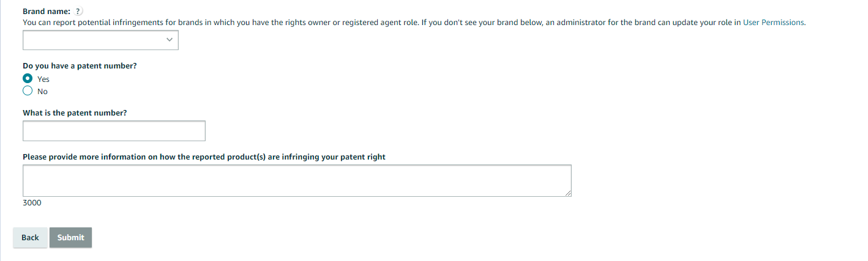This screenshot has height=261, width=868.
Task: Open the User Permissions link
Action: click(x=773, y=23)
